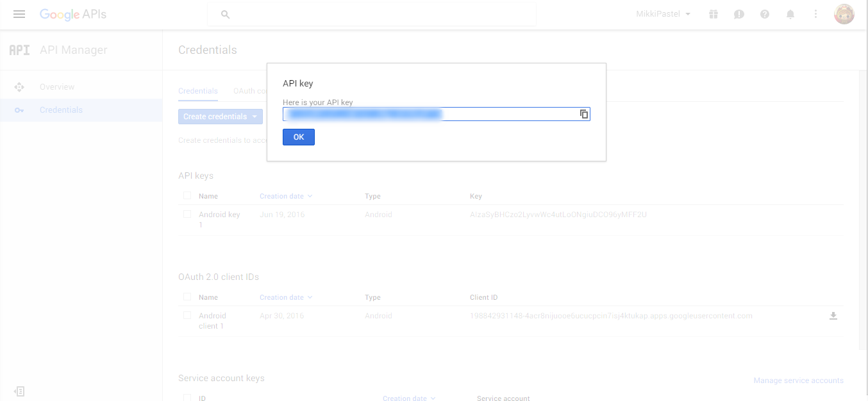Open the navigation hamburger menu

click(19, 14)
